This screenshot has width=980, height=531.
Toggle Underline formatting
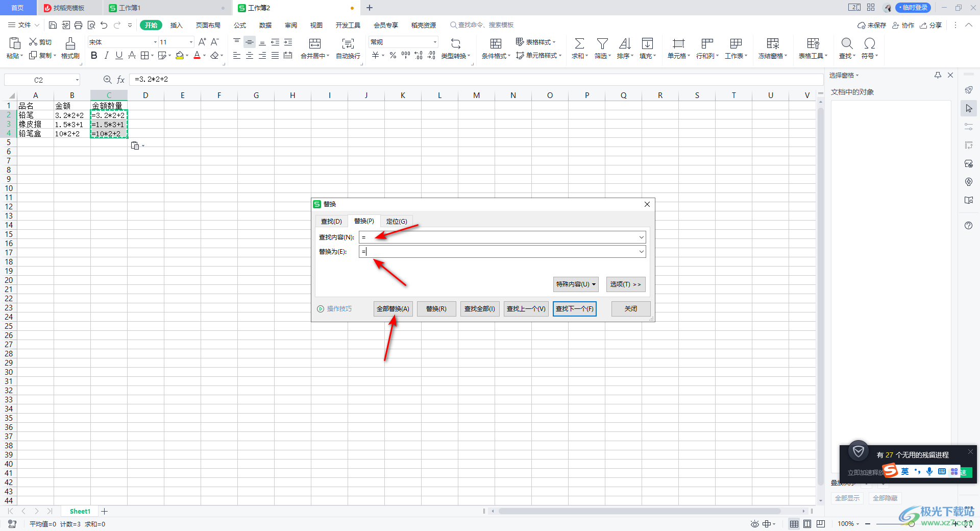click(x=119, y=55)
